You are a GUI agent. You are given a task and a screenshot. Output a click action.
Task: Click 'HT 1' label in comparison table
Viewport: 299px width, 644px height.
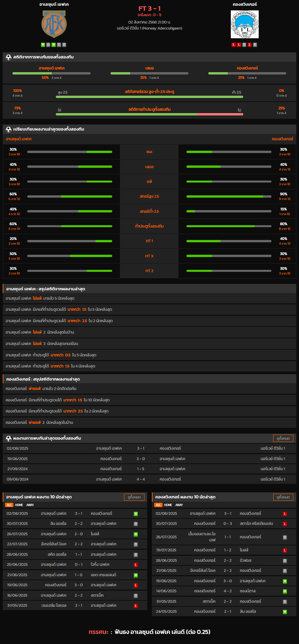tap(149, 241)
